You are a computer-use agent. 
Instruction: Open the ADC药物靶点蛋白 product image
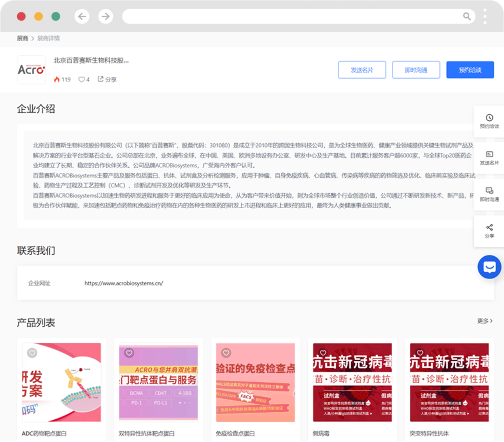tap(61, 382)
